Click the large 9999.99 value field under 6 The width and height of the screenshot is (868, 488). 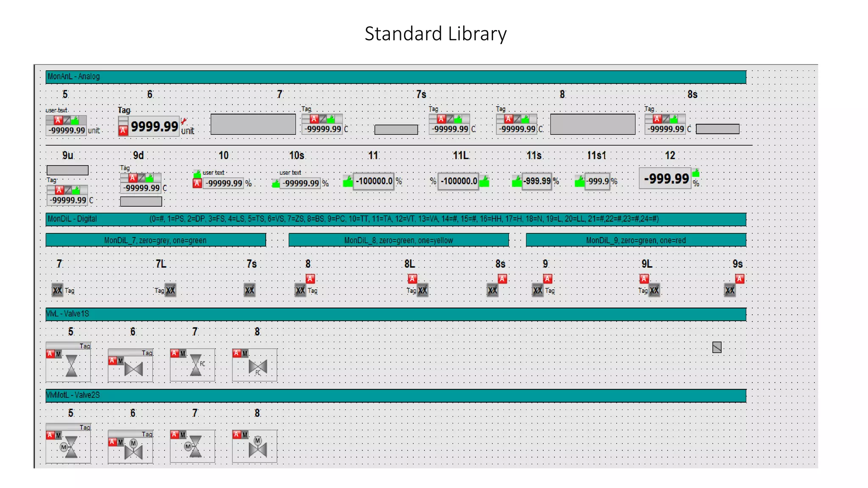[x=154, y=126]
